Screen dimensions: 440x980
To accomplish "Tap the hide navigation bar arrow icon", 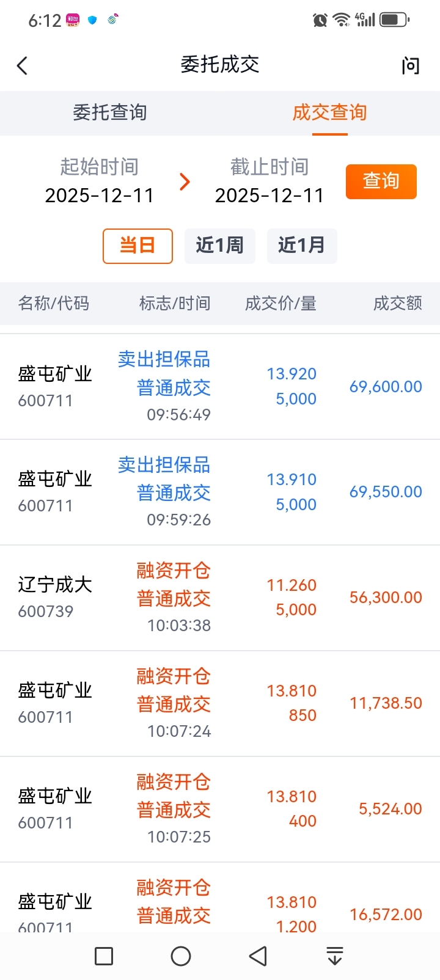I will pos(334,956).
